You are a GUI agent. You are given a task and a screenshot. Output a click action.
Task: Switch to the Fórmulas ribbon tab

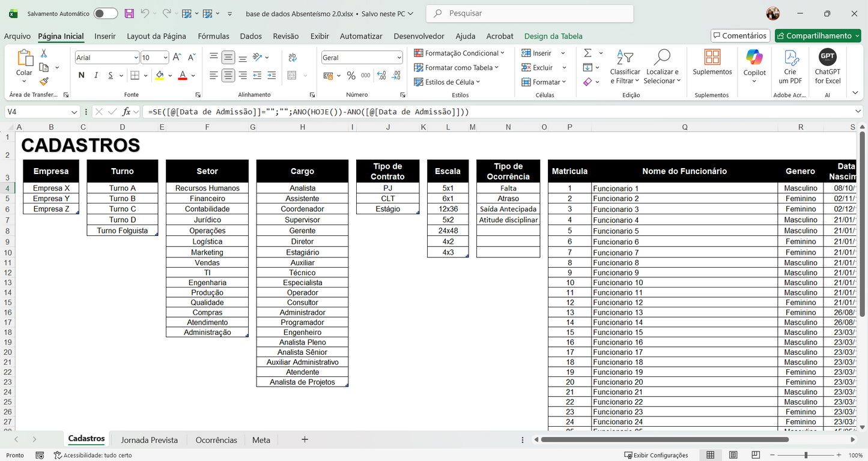point(213,36)
